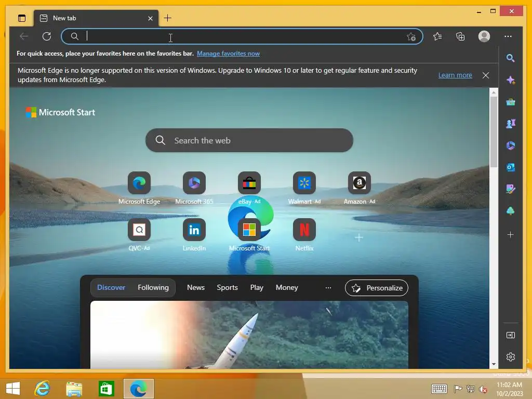Click the Search the web box

(x=249, y=140)
